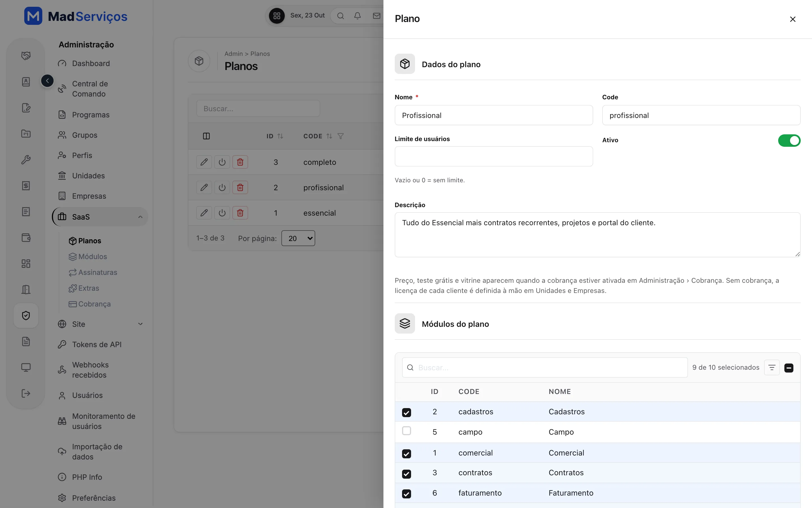This screenshot has height=508, width=812.
Task: Open the per page dropdown showing 20
Action: pyautogui.click(x=298, y=238)
